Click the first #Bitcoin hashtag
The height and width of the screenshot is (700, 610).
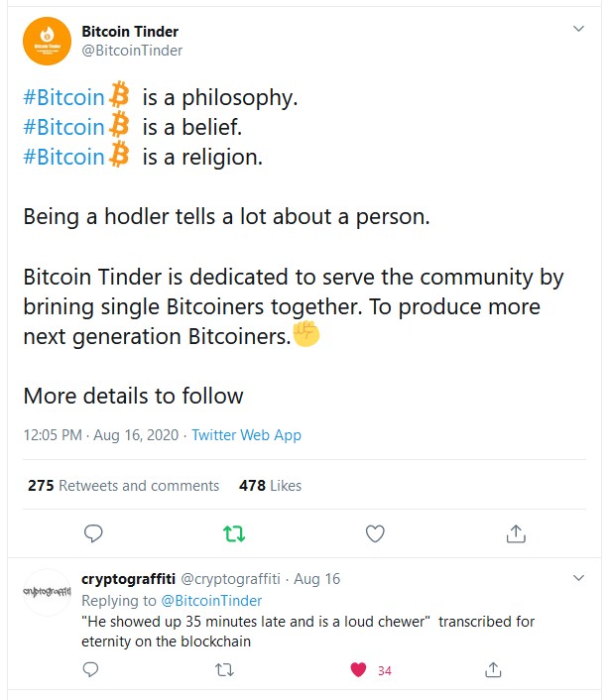click(x=63, y=98)
